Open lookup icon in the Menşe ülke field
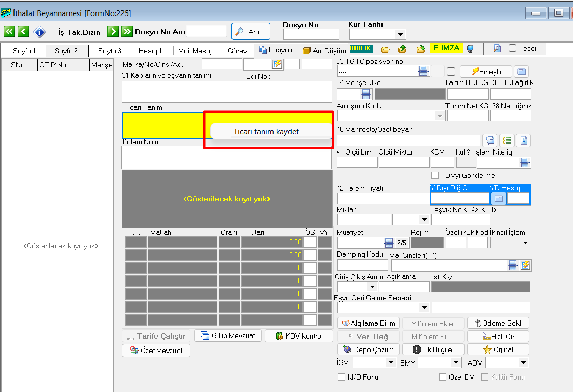Viewport: 573px width, 392px height. (365, 94)
